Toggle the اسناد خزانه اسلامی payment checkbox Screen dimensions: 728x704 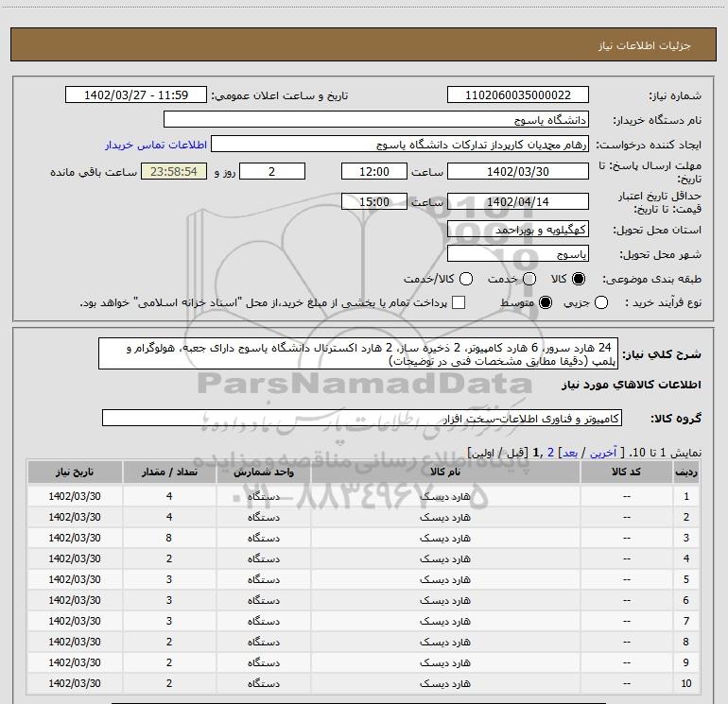coord(459,302)
